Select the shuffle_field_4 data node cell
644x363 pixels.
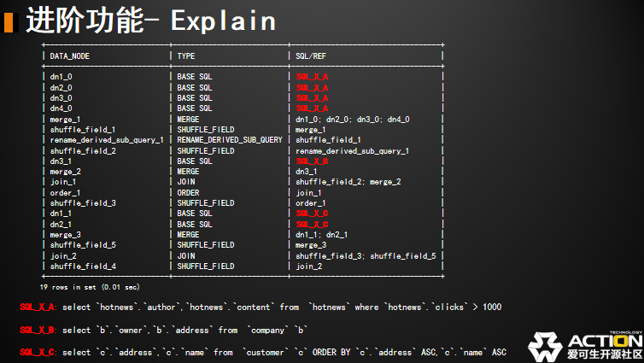click(83, 266)
